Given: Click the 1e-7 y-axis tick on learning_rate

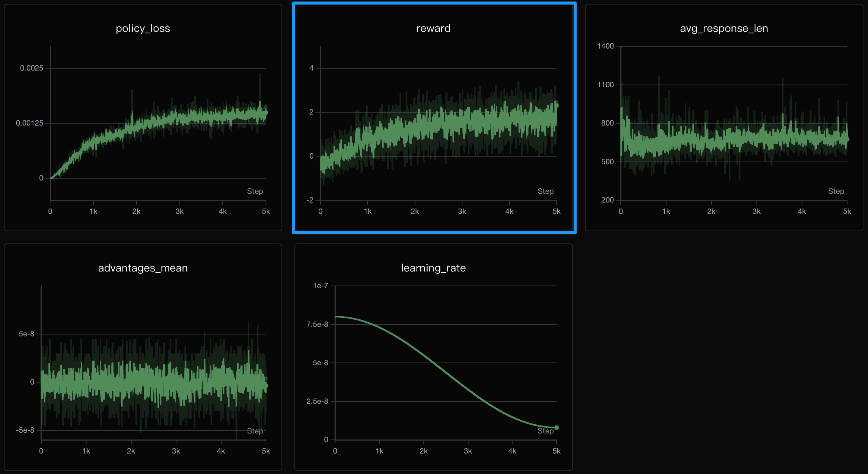Looking at the screenshot, I should 320,286.
